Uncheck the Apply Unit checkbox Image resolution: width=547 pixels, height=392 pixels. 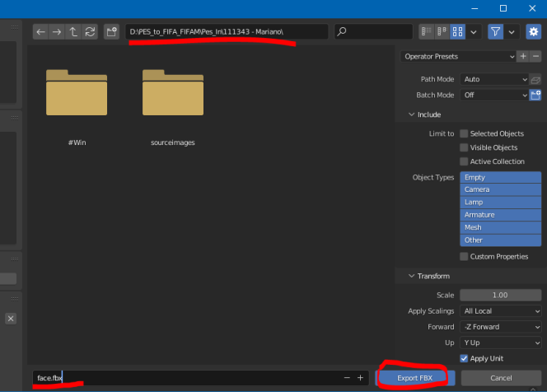click(x=464, y=358)
